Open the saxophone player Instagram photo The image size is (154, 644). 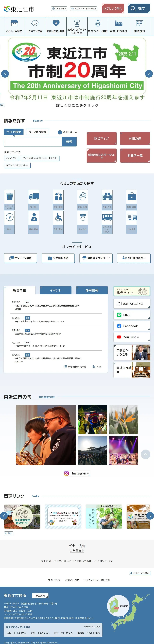click(46, 435)
